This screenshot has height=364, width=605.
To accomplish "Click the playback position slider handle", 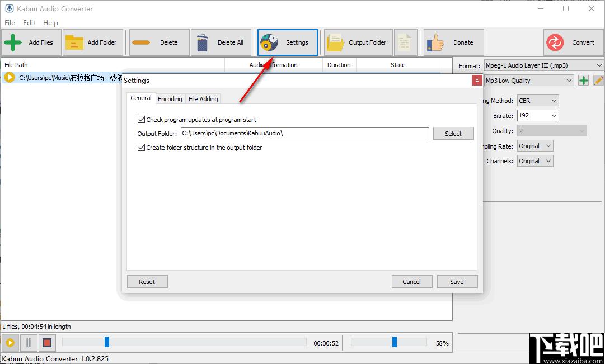I will point(107,342).
